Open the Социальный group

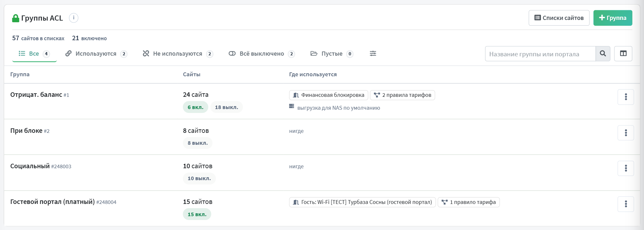pos(30,166)
